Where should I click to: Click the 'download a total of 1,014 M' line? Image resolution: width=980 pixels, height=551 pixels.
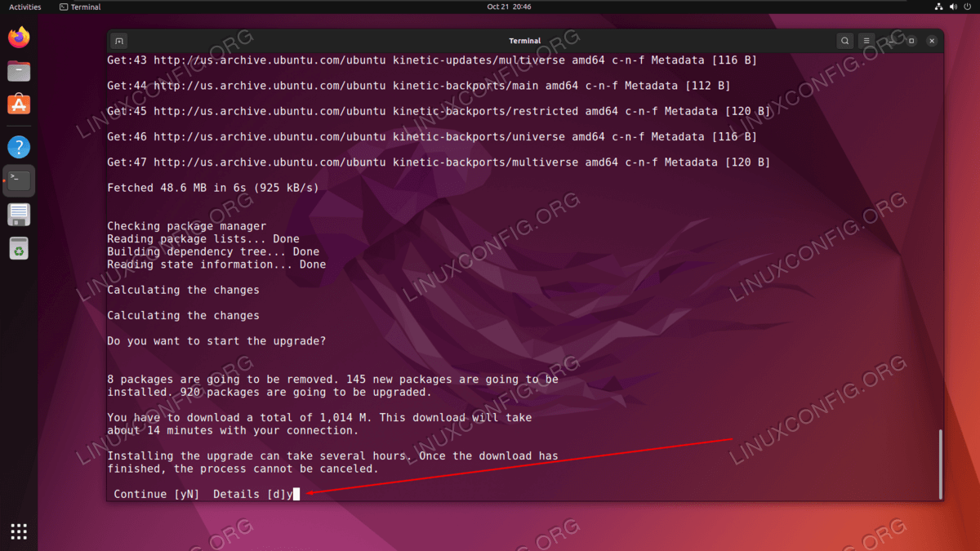[x=319, y=417]
